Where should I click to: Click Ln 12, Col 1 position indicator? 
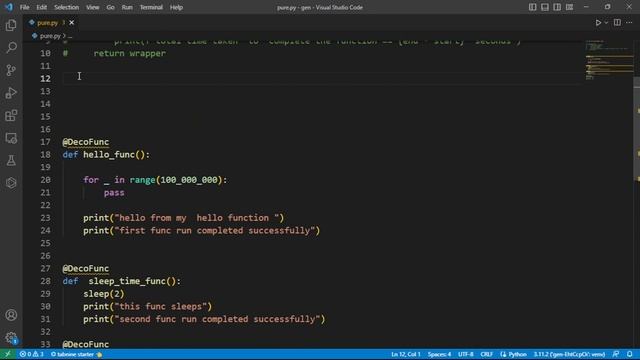[x=405, y=354]
